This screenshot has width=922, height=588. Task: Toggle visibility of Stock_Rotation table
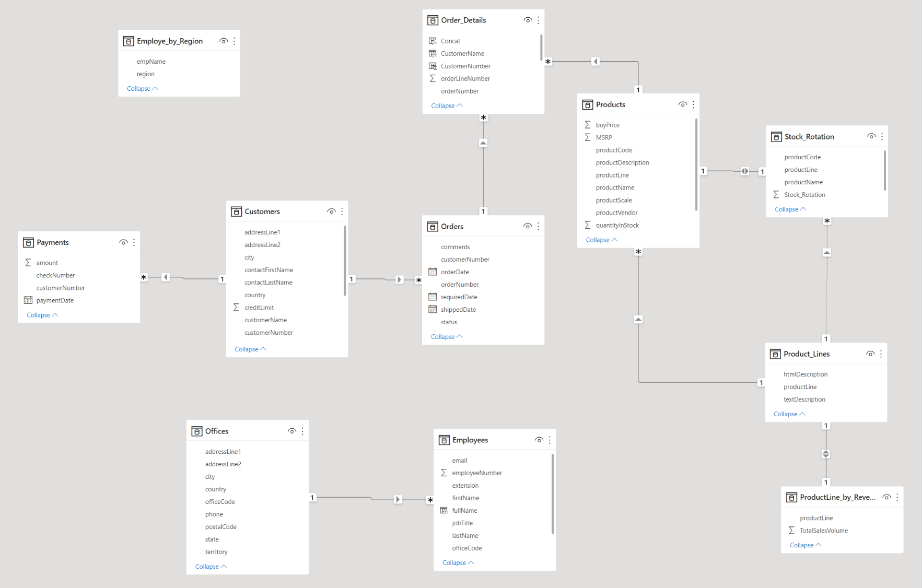871,136
